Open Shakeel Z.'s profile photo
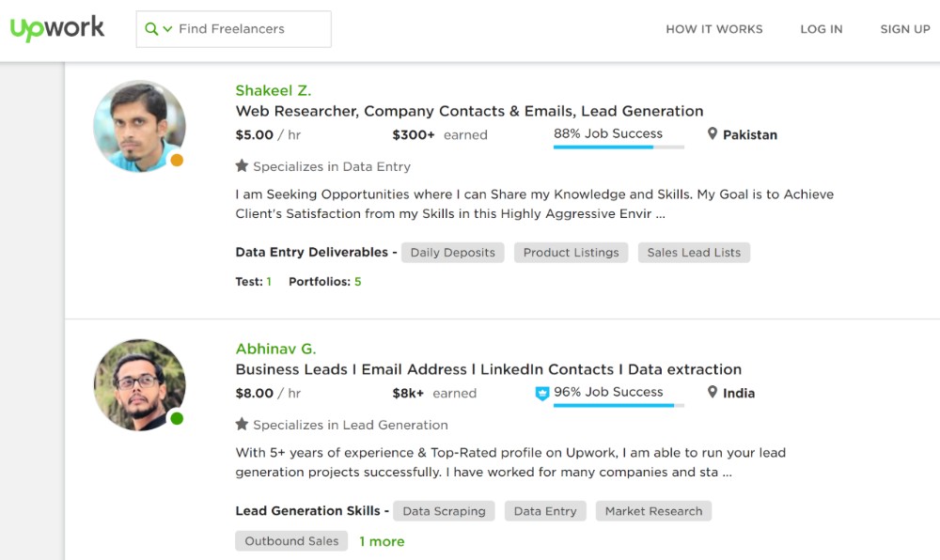Screen dimensions: 940x560 click(139, 126)
